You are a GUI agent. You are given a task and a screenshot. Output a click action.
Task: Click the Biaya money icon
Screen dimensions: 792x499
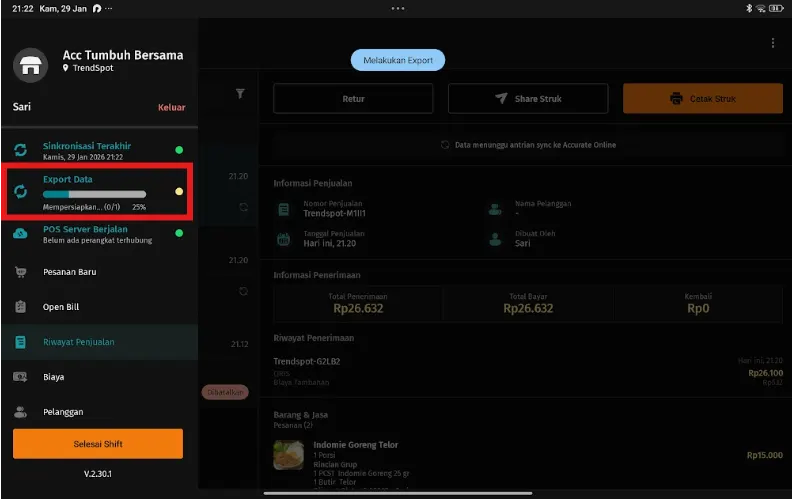pyautogui.click(x=20, y=377)
